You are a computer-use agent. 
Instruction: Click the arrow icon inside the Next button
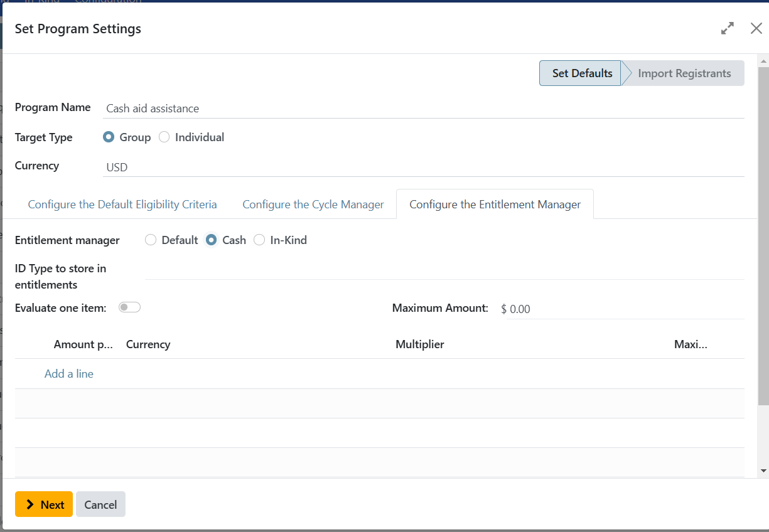(x=29, y=504)
